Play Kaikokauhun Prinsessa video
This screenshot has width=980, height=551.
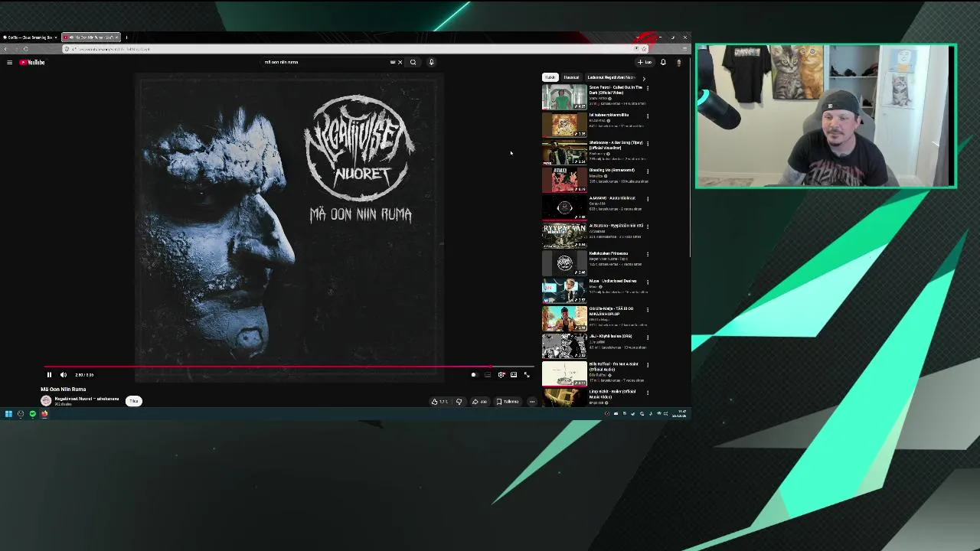564,262
